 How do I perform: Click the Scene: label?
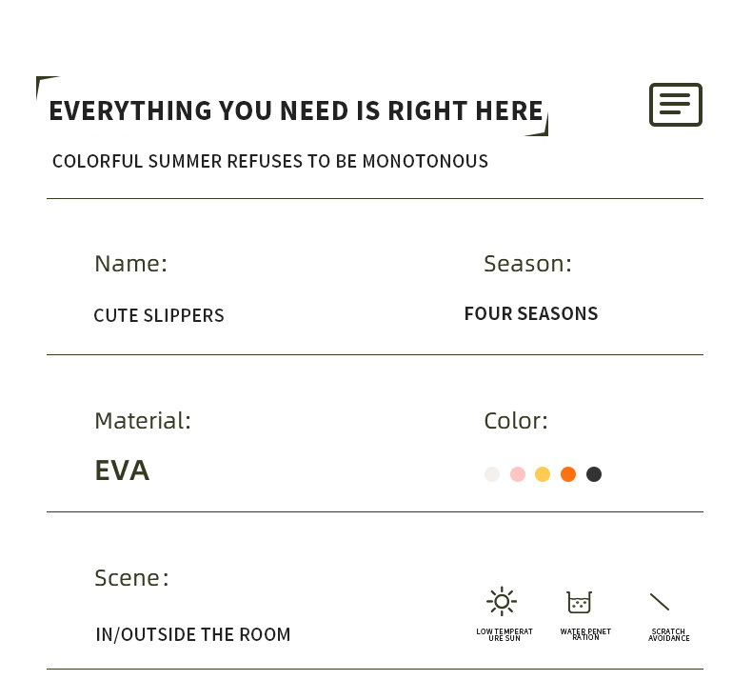[131, 578]
